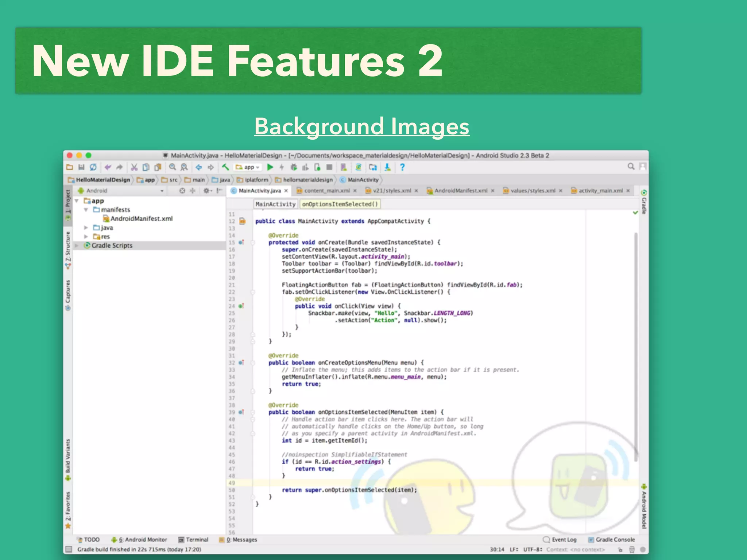The height and width of the screenshot is (560, 747).
Task: Toggle read-only lock icon in status bar
Action: coord(620,549)
